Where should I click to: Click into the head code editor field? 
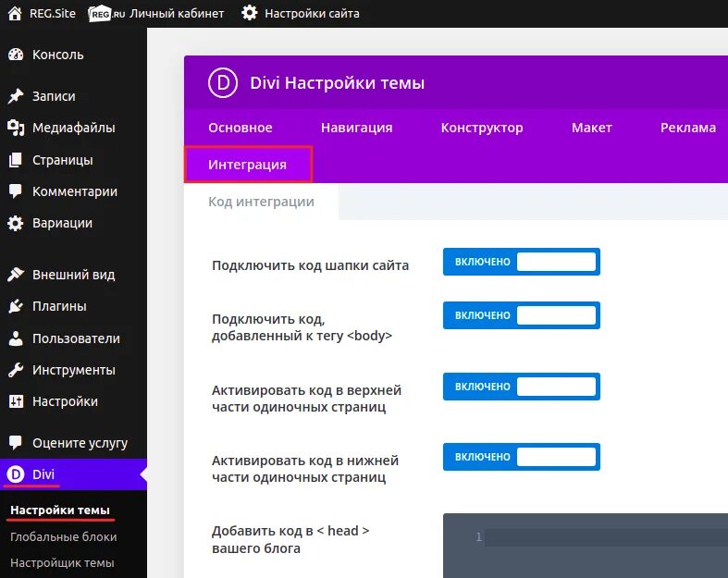tap(586, 546)
